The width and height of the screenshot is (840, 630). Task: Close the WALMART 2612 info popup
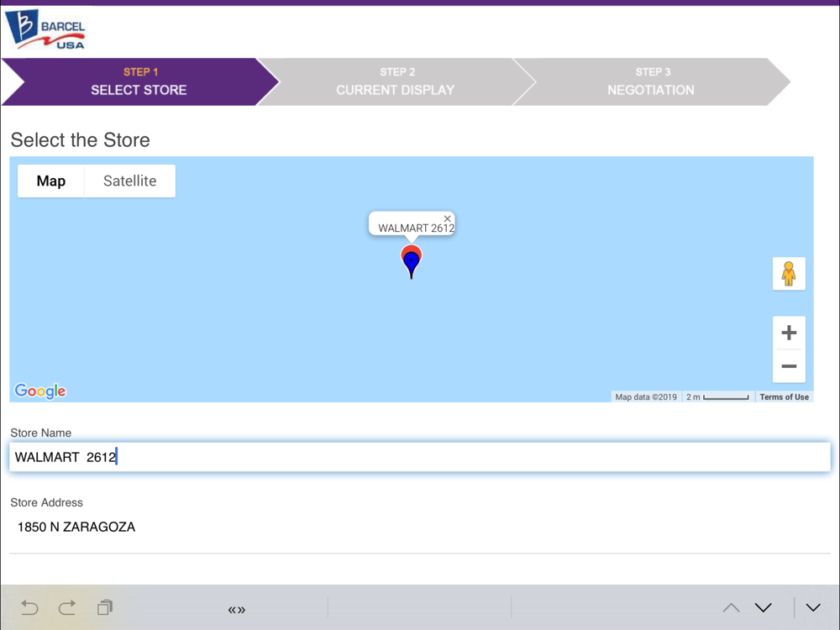(x=448, y=218)
